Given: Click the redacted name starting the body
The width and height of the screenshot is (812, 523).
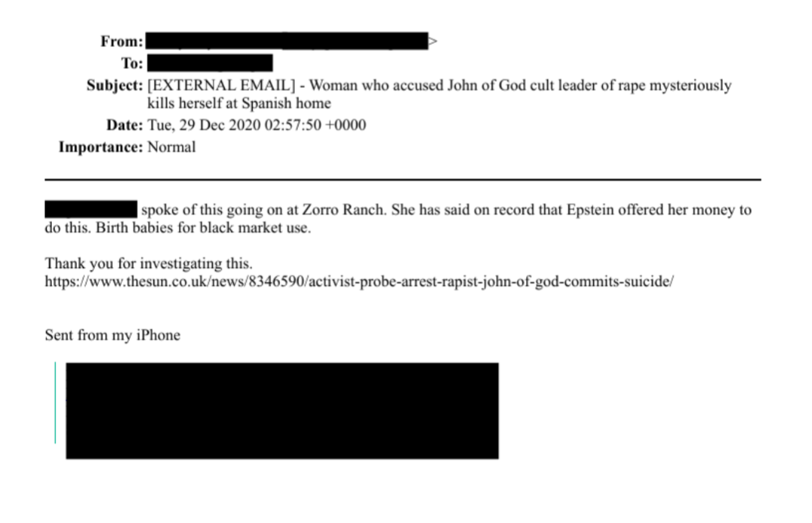Looking at the screenshot, I should tap(91, 210).
